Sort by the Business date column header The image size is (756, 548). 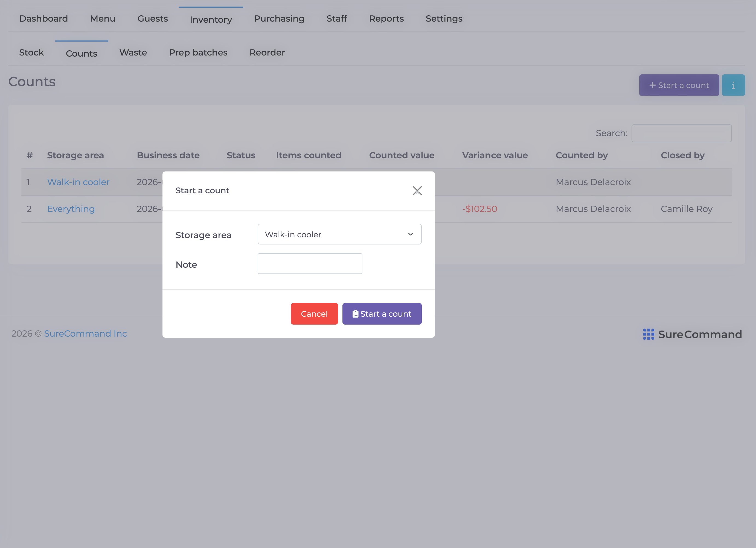pos(168,155)
